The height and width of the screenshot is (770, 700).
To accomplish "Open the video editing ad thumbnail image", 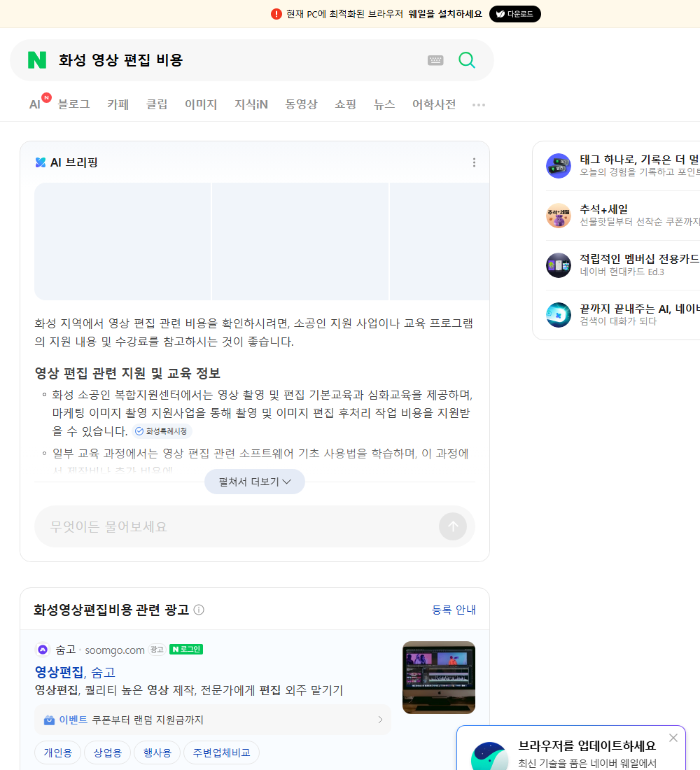I will click(x=439, y=677).
